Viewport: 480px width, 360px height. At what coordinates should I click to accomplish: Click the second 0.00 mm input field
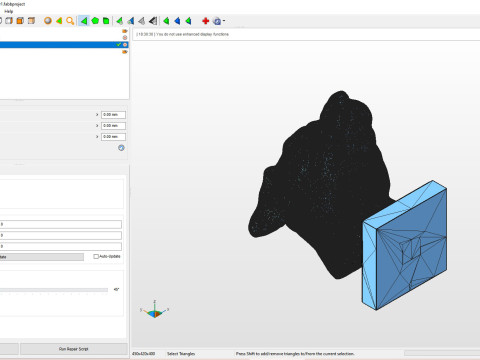(113, 126)
